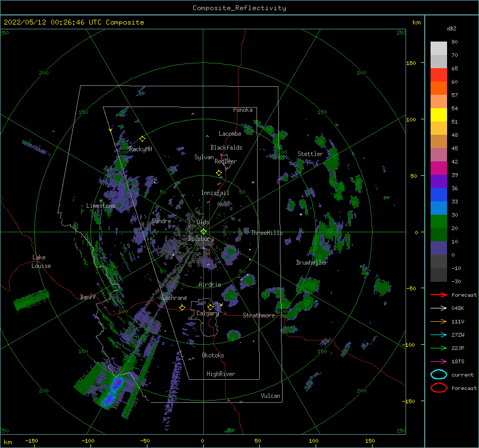Click the red forecast arrow in the legend
Image resolution: width=479 pixels, height=448 pixels.
(439, 295)
